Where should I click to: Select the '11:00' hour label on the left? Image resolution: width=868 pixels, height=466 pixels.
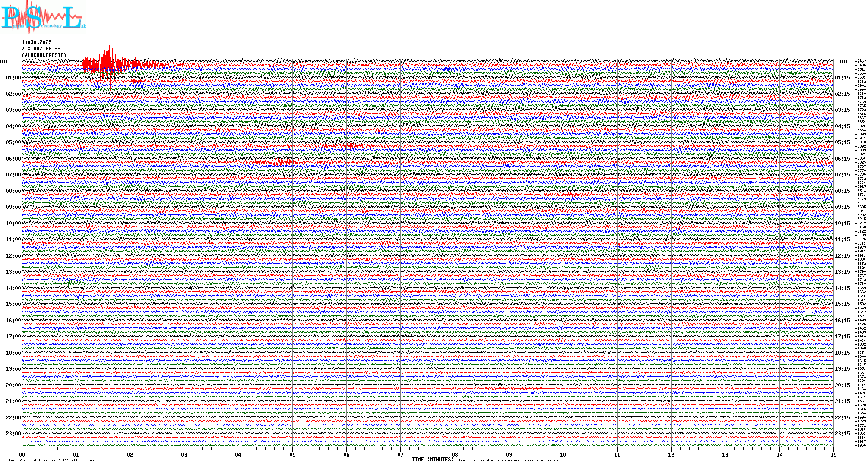pyautogui.click(x=13, y=239)
